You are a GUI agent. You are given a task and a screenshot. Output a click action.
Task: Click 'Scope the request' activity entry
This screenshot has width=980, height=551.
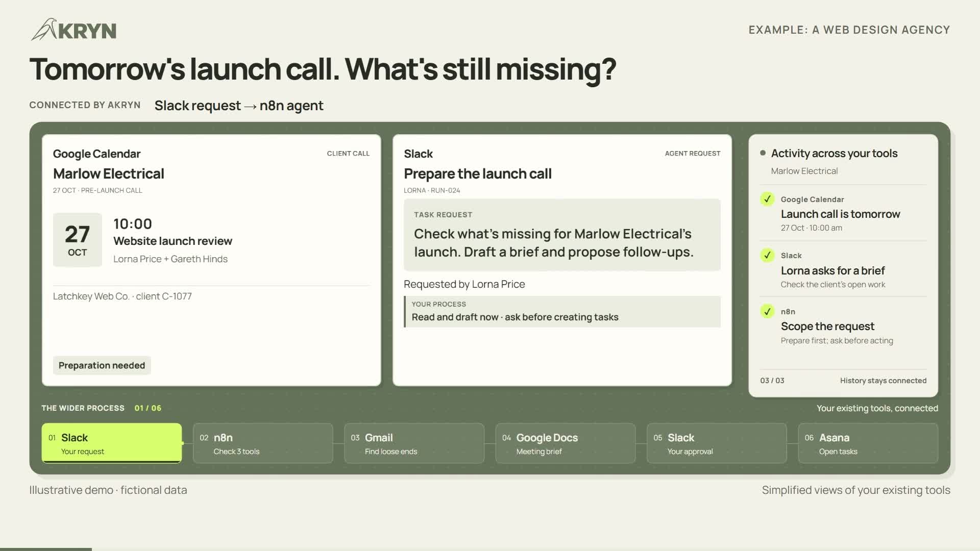[827, 327]
